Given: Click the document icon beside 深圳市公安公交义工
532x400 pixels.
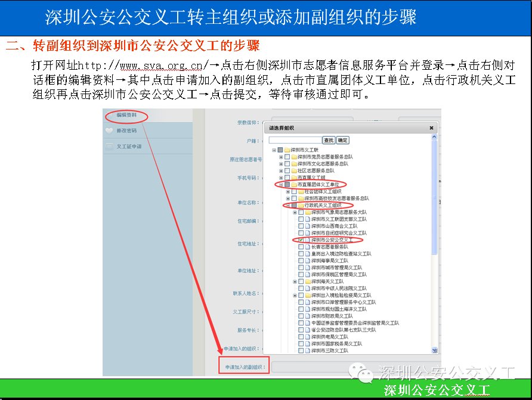Looking at the screenshot, I should pyautogui.click(x=307, y=240).
